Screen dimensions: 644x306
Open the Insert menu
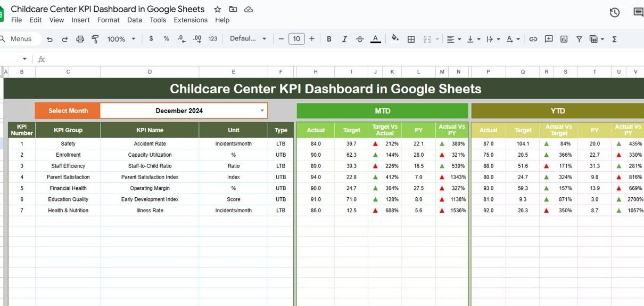[80, 20]
